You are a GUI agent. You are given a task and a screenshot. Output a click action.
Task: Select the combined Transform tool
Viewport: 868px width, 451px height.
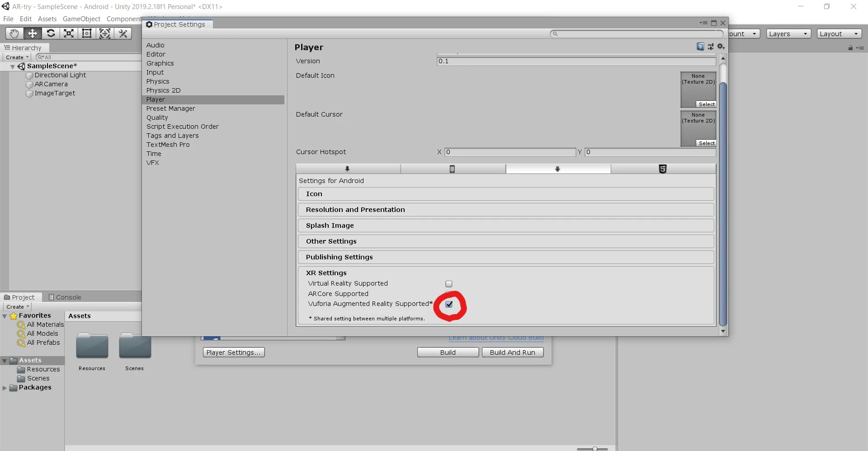tap(105, 33)
